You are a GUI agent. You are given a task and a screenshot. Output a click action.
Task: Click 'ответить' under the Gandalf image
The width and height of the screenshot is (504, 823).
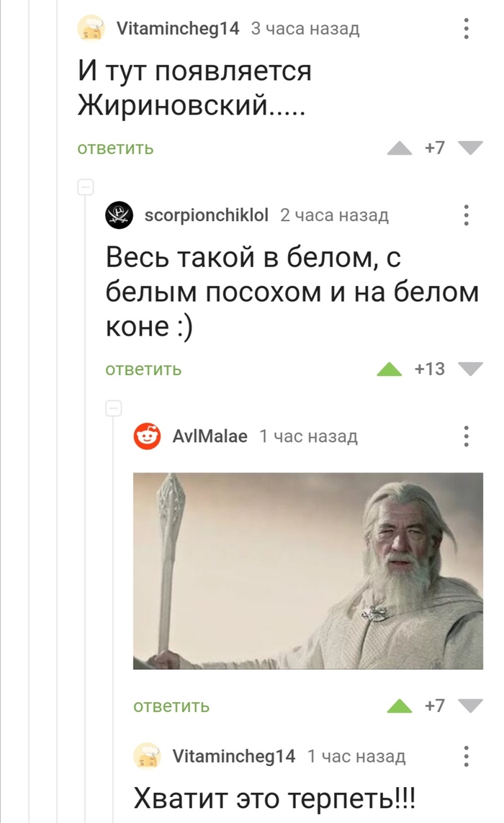(171, 706)
